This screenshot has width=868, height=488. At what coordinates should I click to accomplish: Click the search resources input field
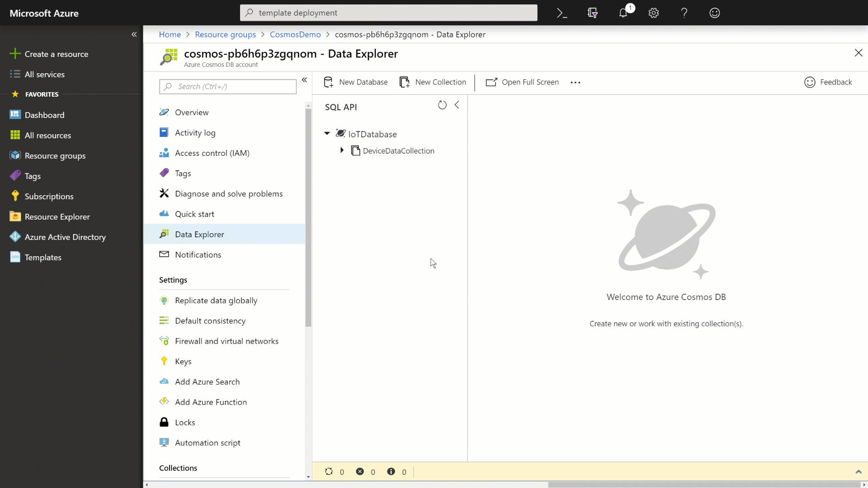[x=388, y=13]
